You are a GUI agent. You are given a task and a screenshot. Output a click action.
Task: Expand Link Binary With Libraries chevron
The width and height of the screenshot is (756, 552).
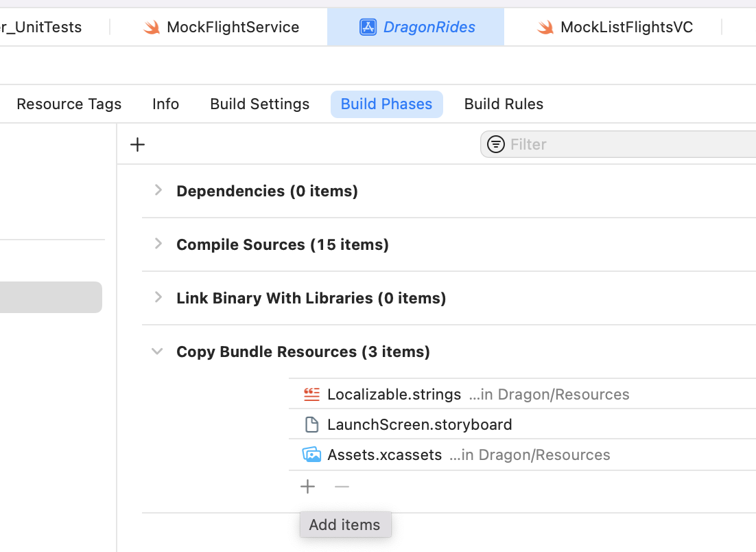(x=158, y=297)
